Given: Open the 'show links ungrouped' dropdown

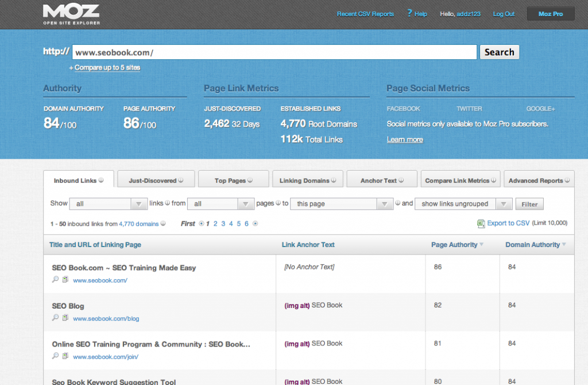Looking at the screenshot, I should click(x=463, y=204).
